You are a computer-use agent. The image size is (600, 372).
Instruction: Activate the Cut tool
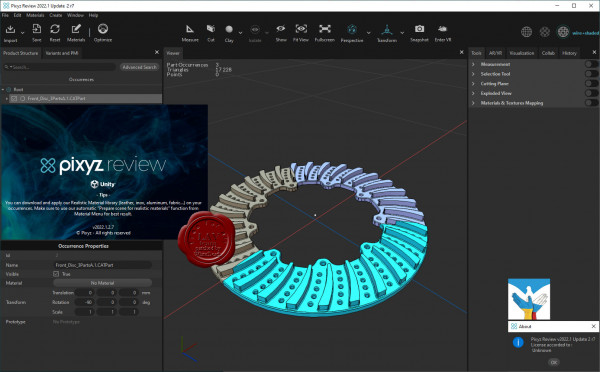(211, 29)
